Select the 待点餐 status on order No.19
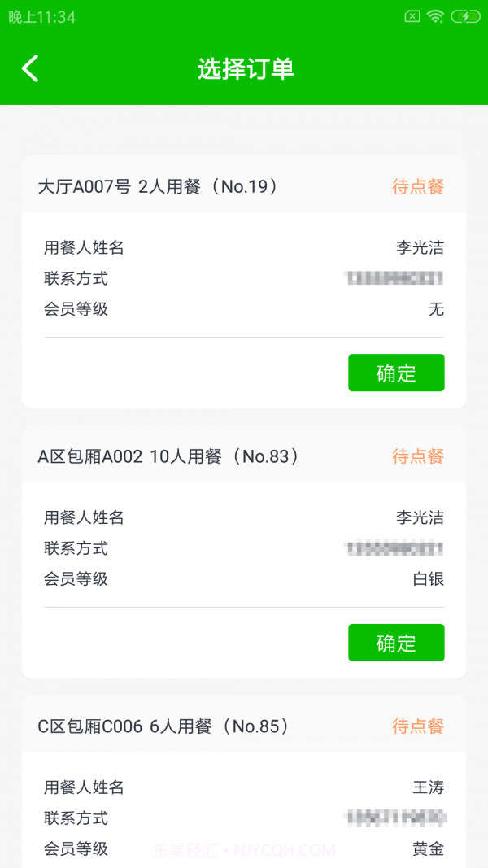This screenshot has height=868, width=488. point(416,186)
